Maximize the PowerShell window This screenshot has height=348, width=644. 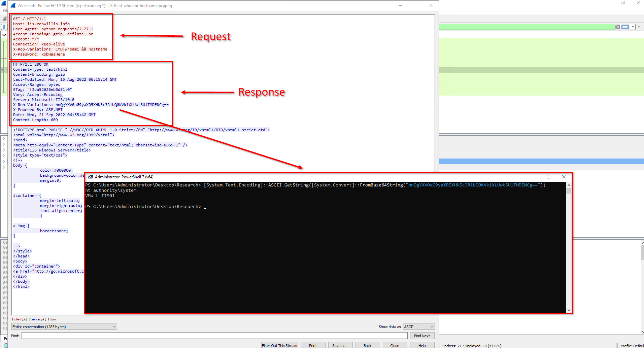548,177
